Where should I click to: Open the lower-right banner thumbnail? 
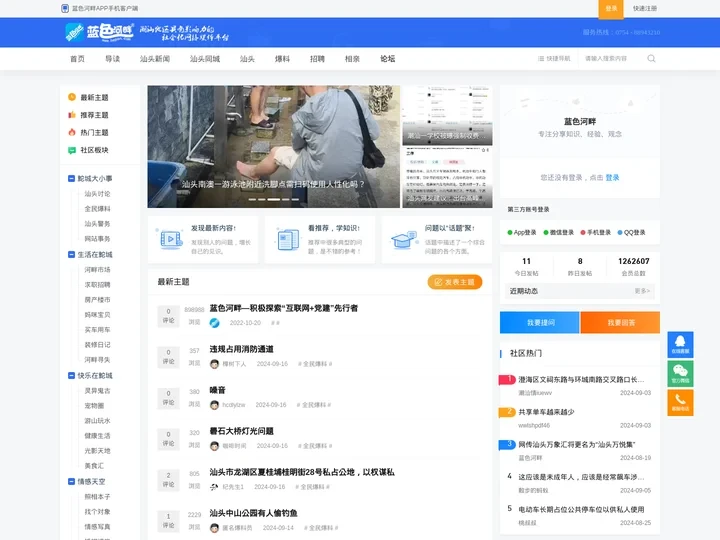pyautogui.click(x=447, y=177)
